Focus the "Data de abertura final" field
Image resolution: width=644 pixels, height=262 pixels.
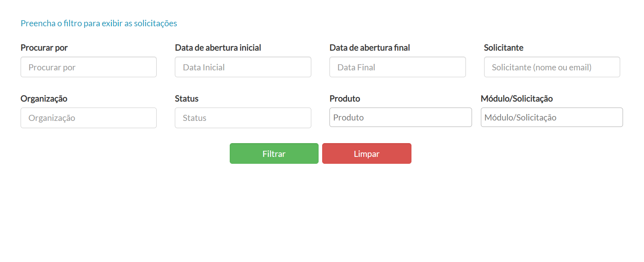(x=397, y=67)
